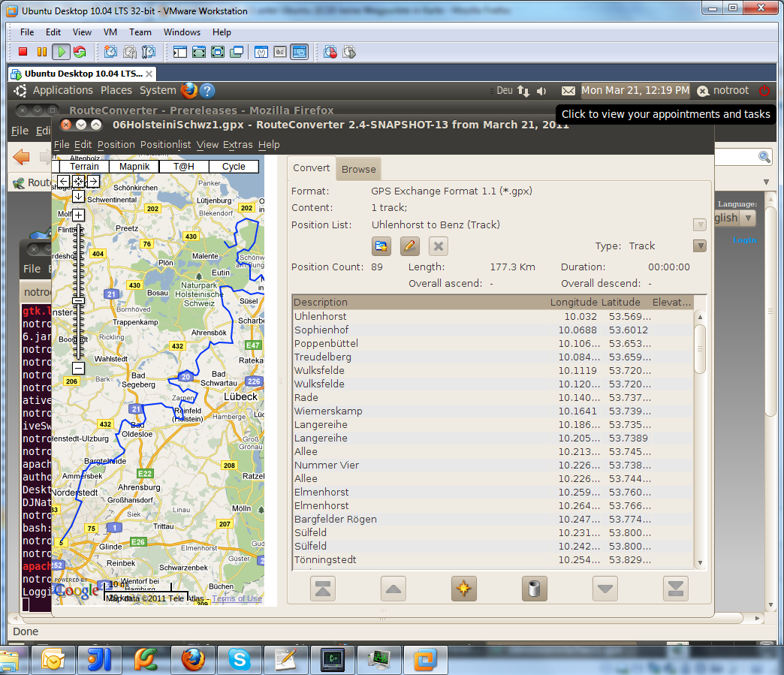Click the Terms of Use map link
Image resolution: width=784 pixels, height=675 pixels.
237,598
